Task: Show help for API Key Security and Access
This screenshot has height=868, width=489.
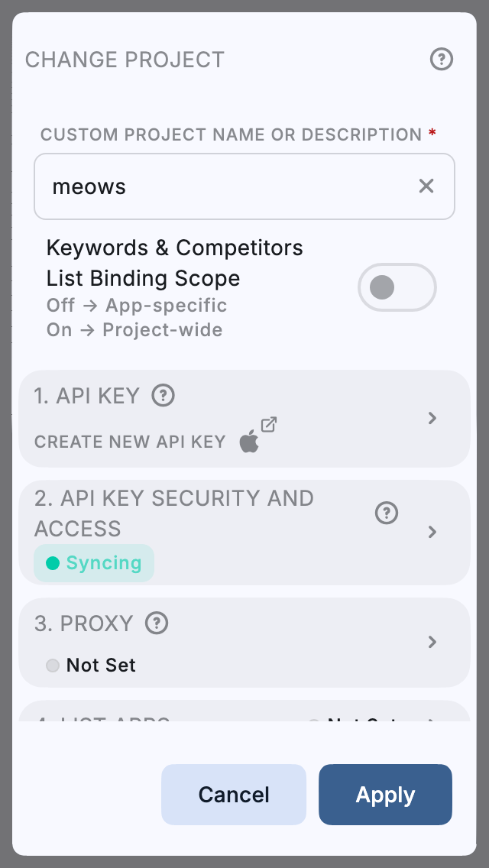Action: 387,513
